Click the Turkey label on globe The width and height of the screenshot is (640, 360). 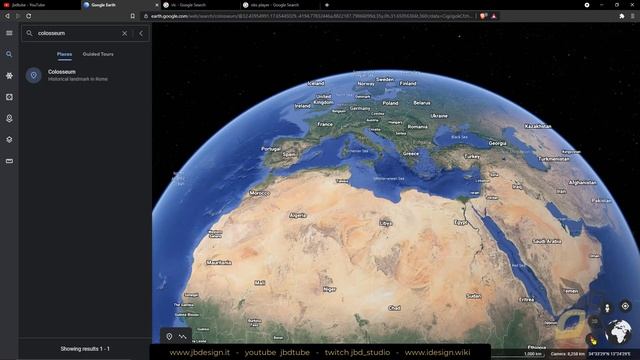point(472,156)
